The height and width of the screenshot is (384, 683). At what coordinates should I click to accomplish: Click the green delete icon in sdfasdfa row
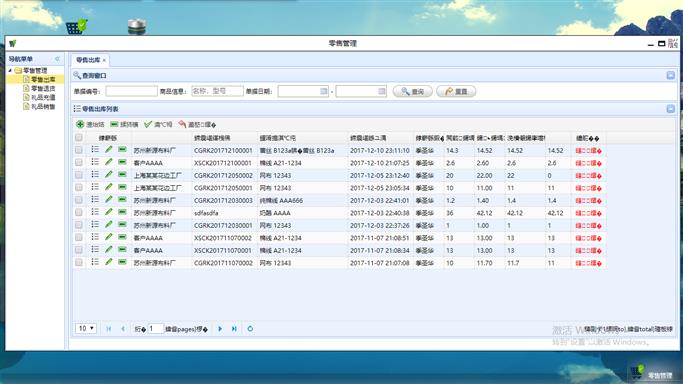[x=122, y=212]
